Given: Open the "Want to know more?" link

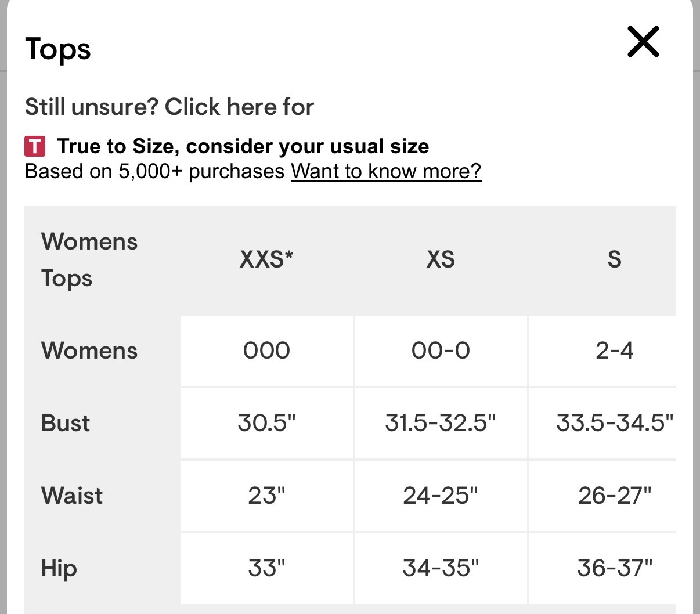Looking at the screenshot, I should pyautogui.click(x=386, y=171).
